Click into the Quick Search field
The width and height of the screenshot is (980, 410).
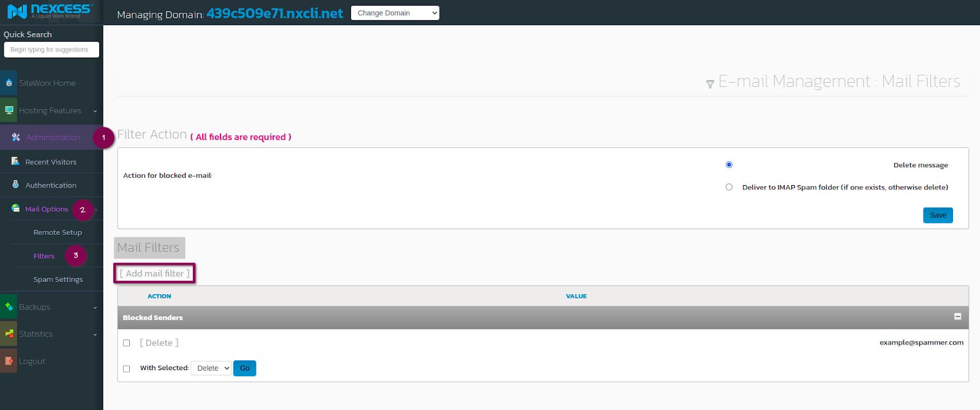pyautogui.click(x=51, y=50)
